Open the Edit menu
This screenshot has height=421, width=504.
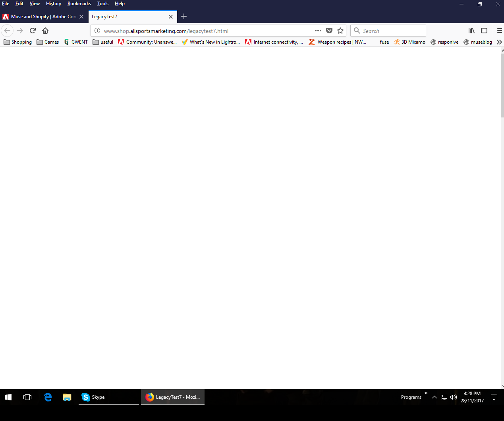(x=19, y=4)
